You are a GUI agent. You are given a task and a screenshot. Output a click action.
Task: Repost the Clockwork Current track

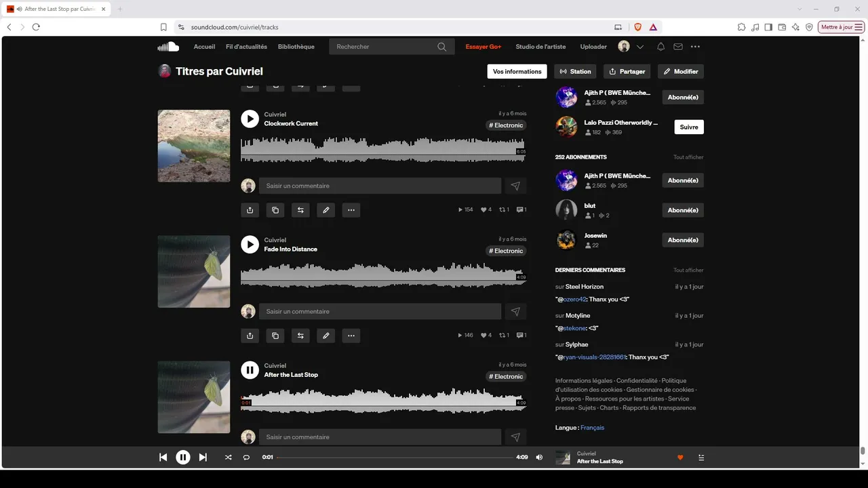pos(300,210)
